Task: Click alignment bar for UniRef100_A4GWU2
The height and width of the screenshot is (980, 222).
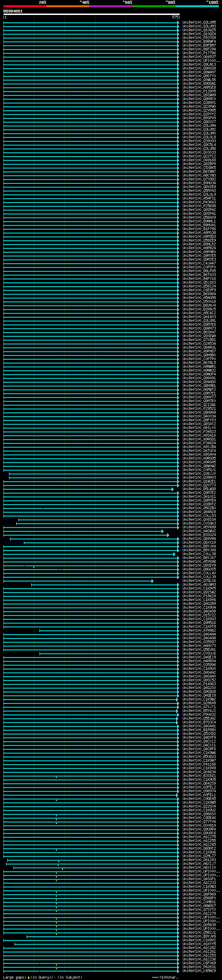Action: coord(84,531)
